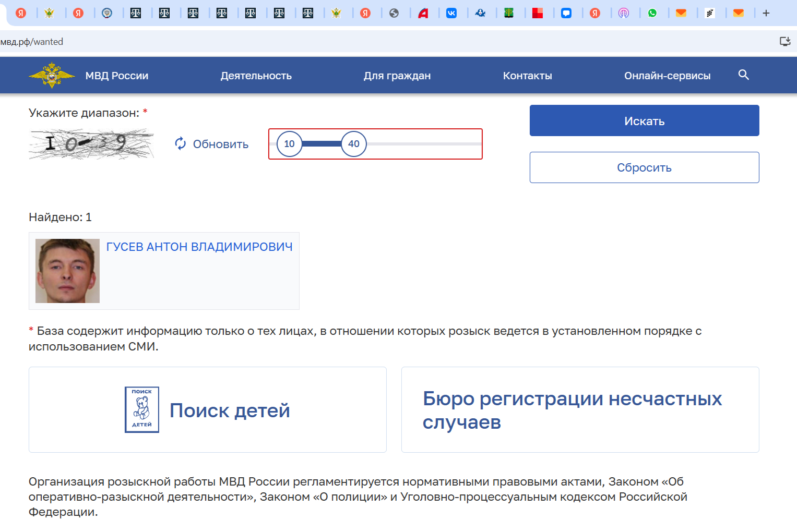Open the tab with the globe icon

pyautogui.click(x=394, y=14)
